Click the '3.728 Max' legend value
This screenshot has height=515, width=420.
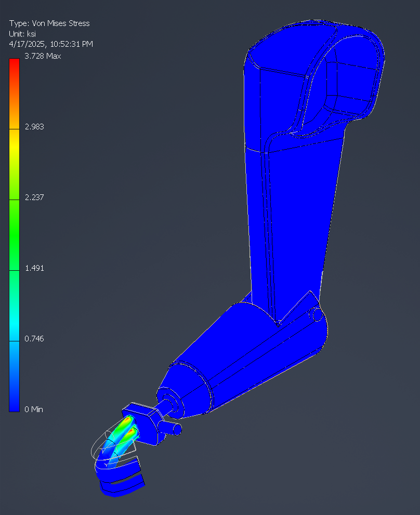[43, 56]
